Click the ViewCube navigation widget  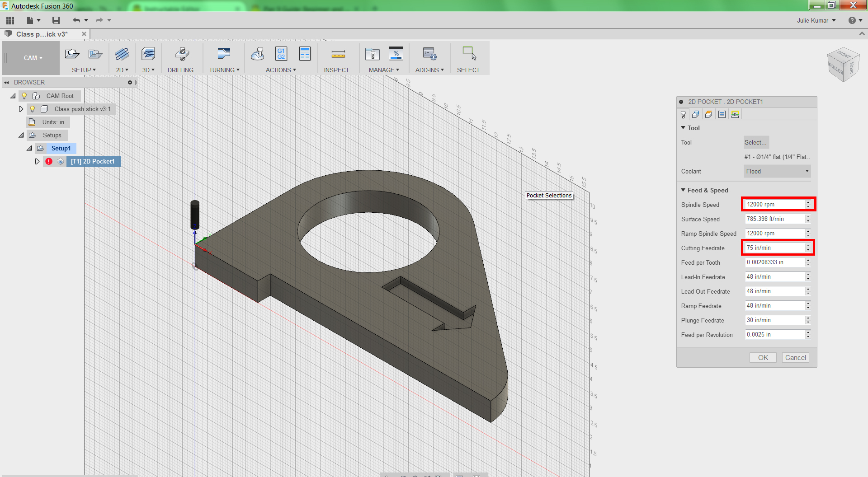pos(843,65)
